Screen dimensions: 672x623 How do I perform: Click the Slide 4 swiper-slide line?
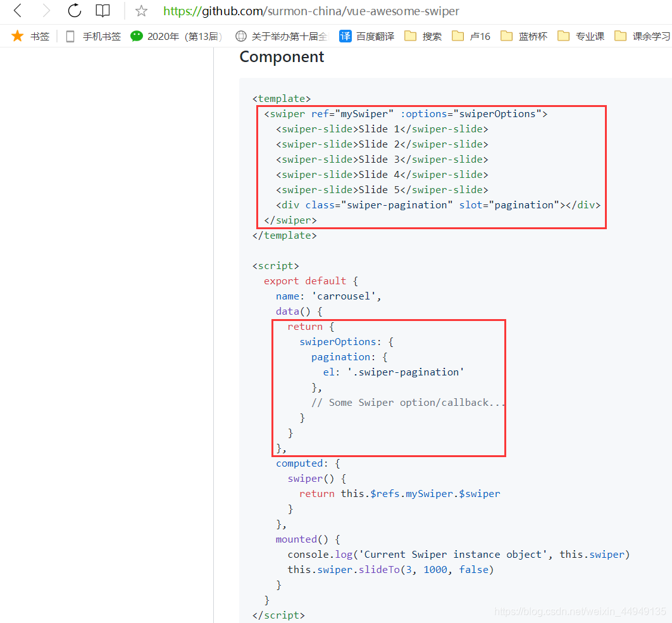point(382,175)
